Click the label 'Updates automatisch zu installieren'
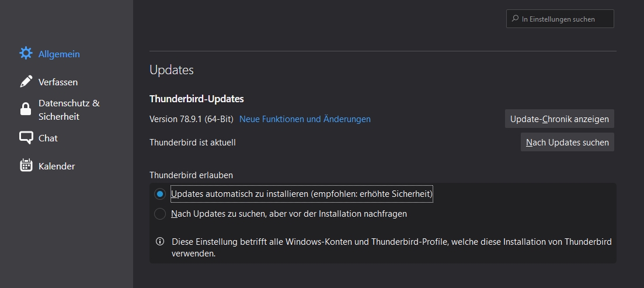The height and width of the screenshot is (288, 644). pos(301,194)
